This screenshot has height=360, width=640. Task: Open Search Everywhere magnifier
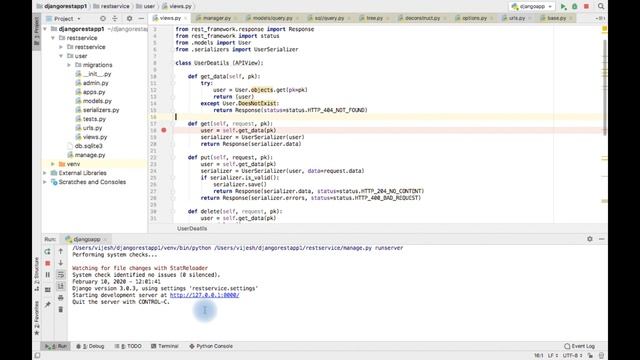pos(601,7)
